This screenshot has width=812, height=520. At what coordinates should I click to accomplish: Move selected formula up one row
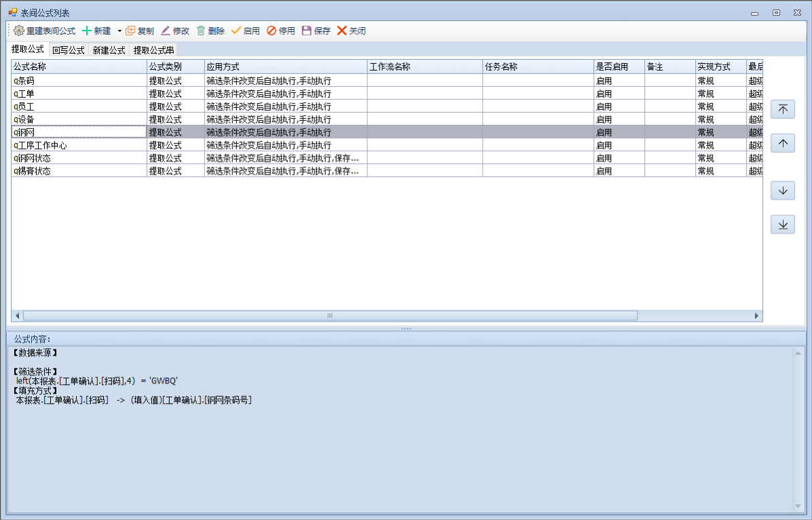(x=783, y=143)
